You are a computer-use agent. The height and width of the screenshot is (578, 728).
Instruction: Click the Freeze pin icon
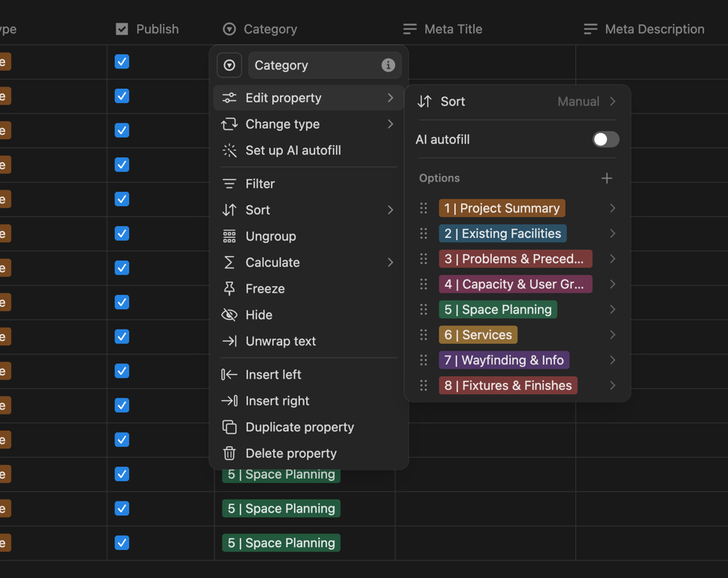pos(229,289)
